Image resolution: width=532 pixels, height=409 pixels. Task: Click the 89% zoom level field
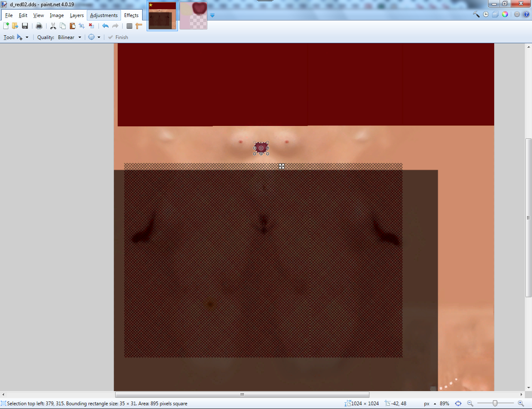point(444,404)
